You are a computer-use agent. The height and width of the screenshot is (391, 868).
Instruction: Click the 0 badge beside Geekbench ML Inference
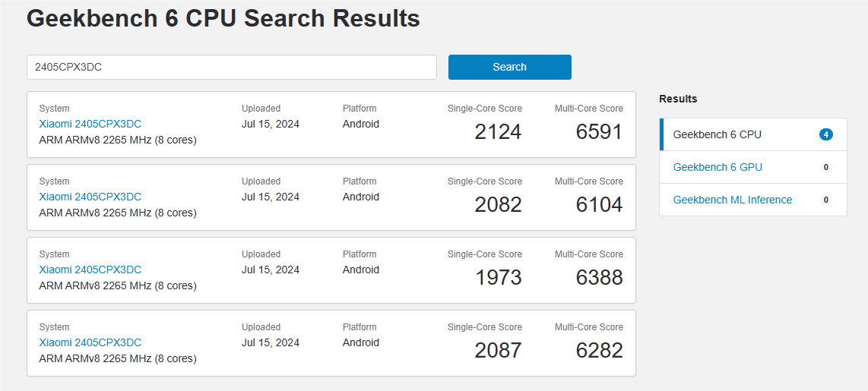pos(825,200)
